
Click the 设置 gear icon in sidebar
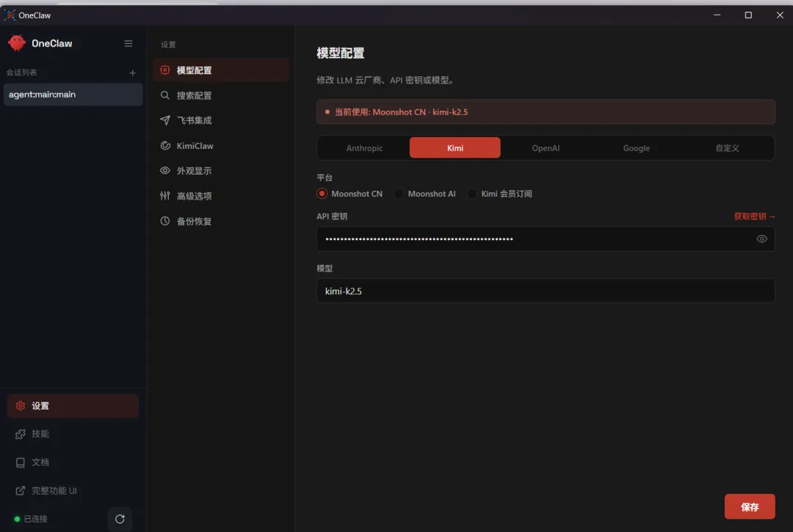21,406
